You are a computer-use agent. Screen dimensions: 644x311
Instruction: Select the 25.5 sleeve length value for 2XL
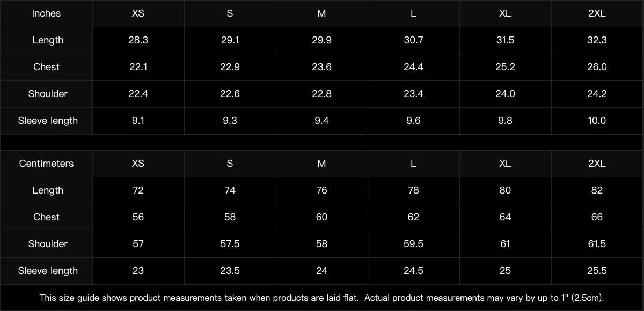597,271
